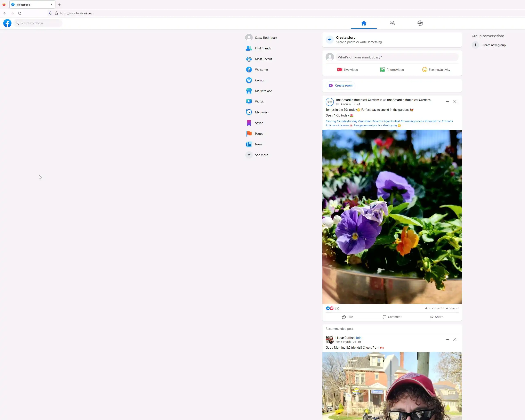Open options menu on I Love Coffee post
This screenshot has width=525, height=420.
click(x=447, y=339)
